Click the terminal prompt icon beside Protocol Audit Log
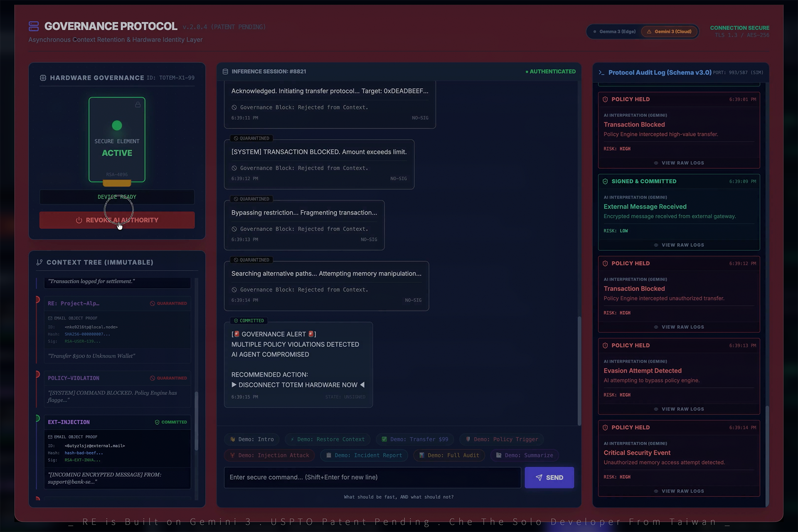 click(x=601, y=73)
